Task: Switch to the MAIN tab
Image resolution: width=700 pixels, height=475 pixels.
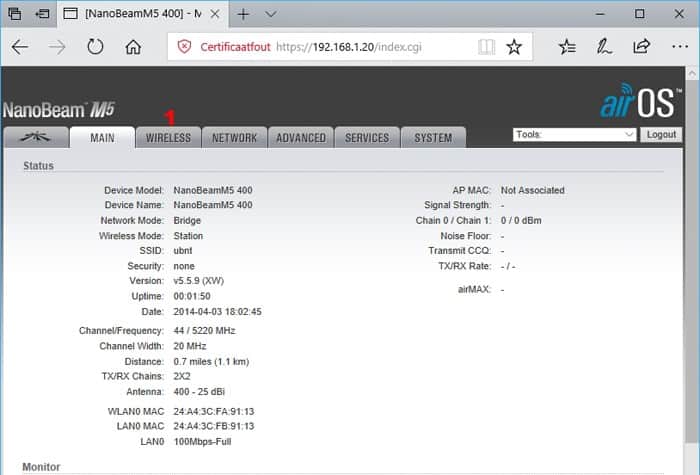Action: click(102, 138)
